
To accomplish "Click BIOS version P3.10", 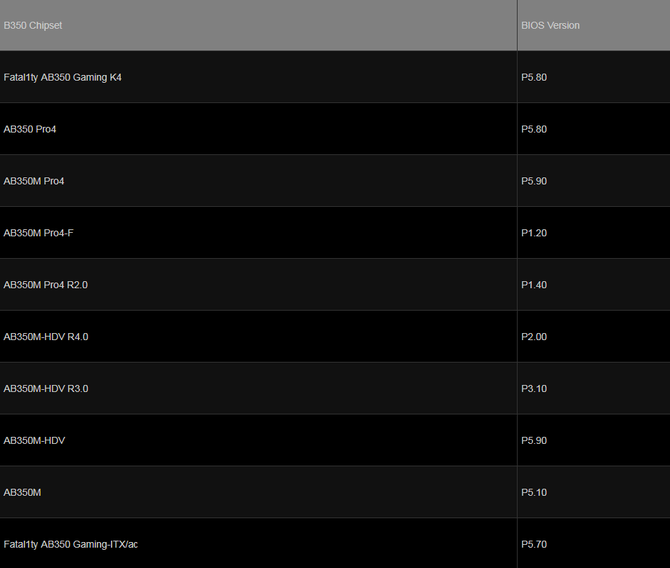I will point(534,389).
